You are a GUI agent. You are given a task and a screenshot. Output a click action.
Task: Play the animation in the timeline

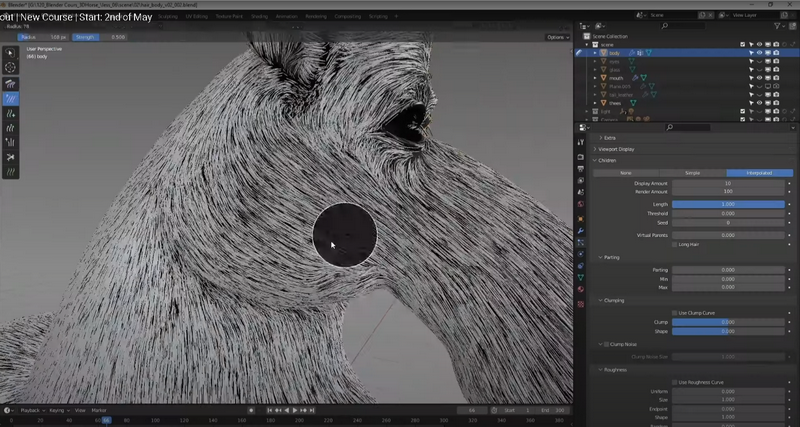(294, 410)
